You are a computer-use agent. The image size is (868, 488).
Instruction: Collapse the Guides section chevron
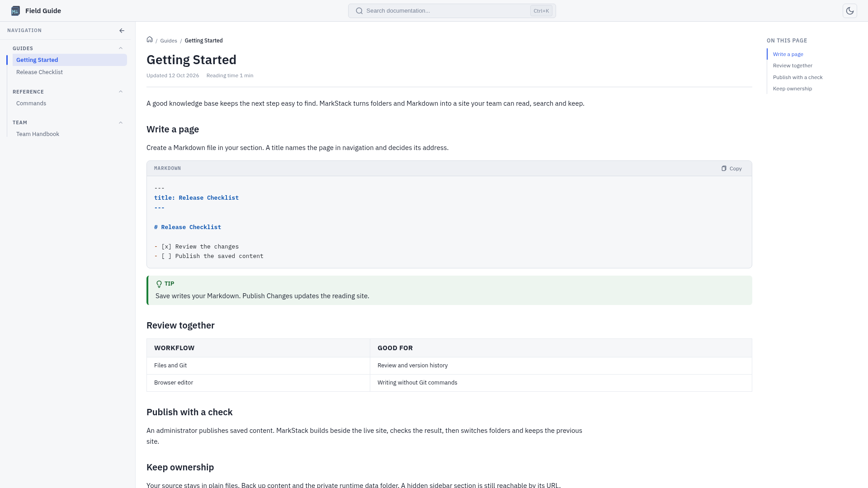[x=121, y=48]
